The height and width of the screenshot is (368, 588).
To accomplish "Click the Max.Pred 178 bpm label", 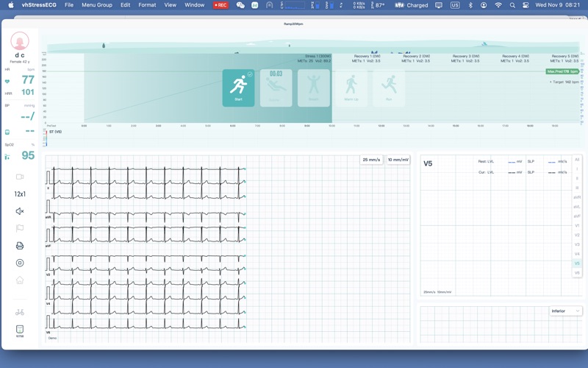I will point(562,71).
